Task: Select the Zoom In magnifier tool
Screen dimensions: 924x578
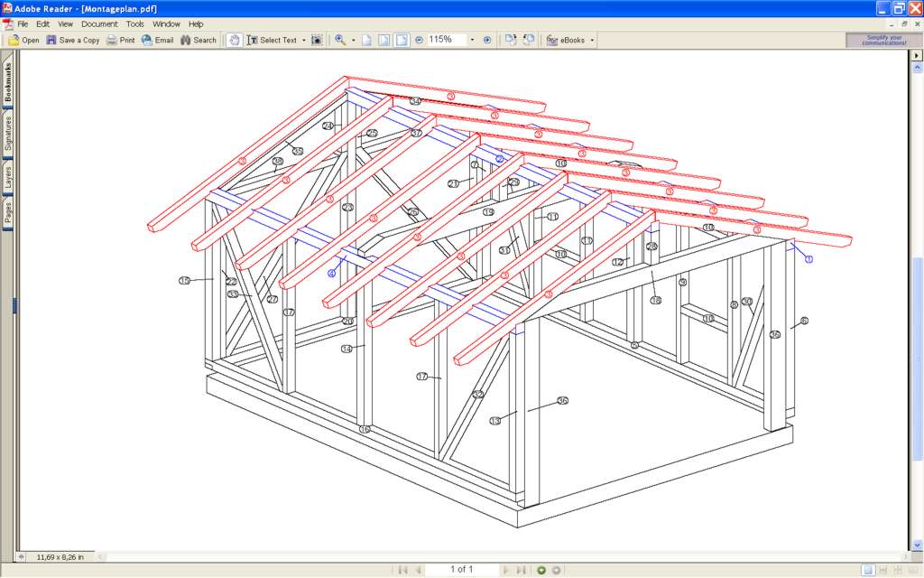Action: click(340, 40)
